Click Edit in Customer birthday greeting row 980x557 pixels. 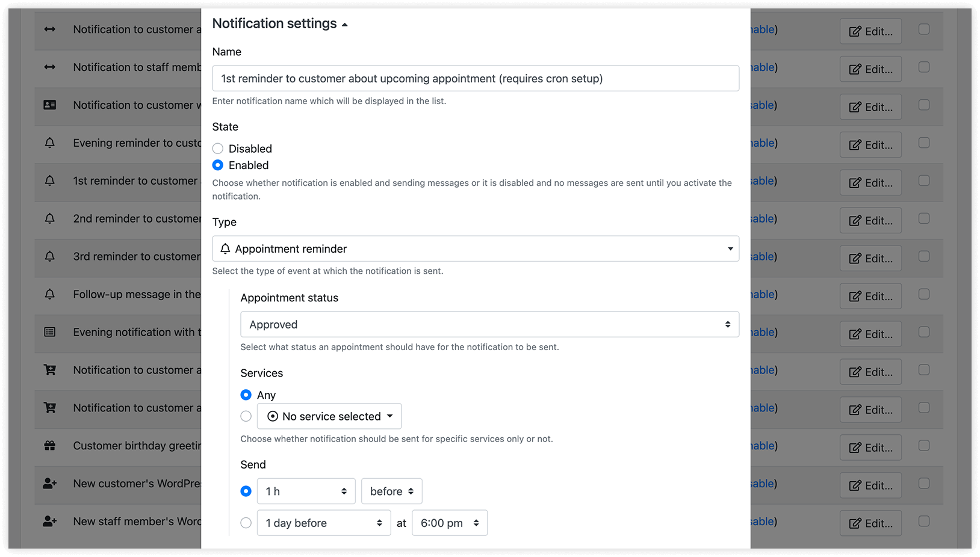pos(870,448)
